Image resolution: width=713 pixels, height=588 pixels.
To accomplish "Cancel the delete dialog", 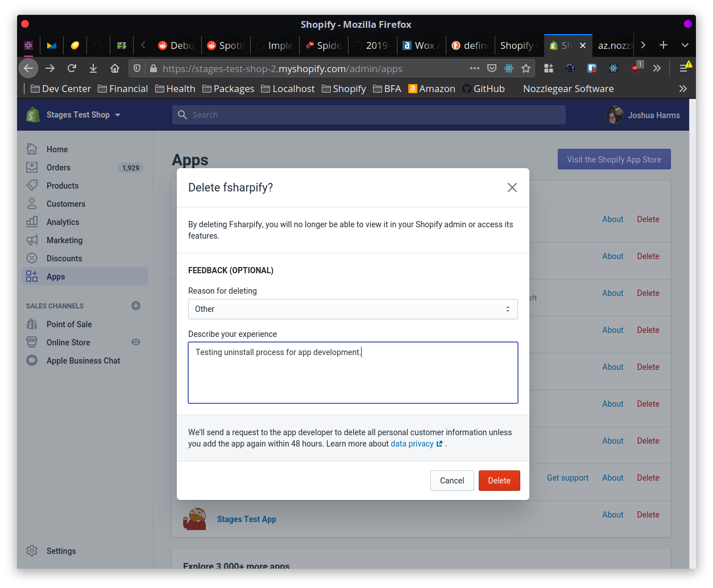I will pyautogui.click(x=452, y=481).
